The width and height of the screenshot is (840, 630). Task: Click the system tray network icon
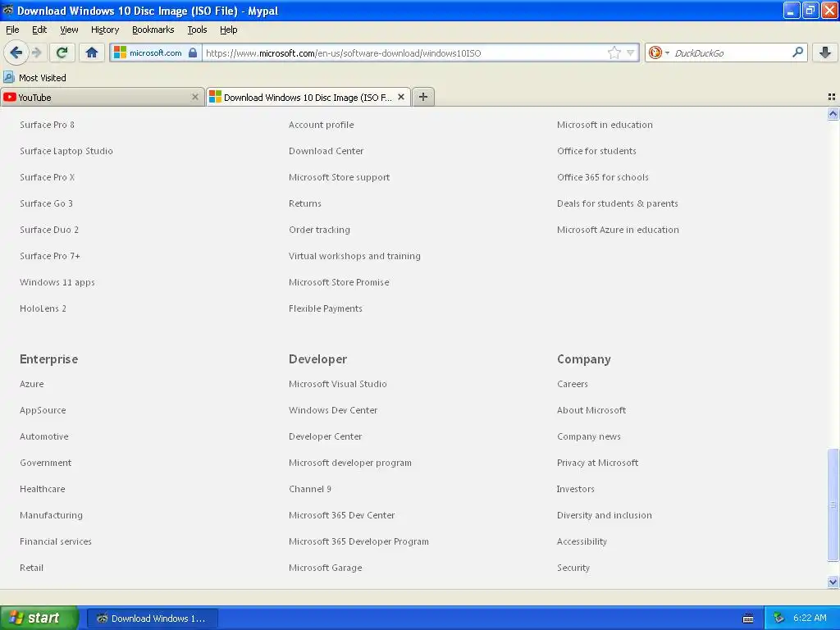[778, 619]
